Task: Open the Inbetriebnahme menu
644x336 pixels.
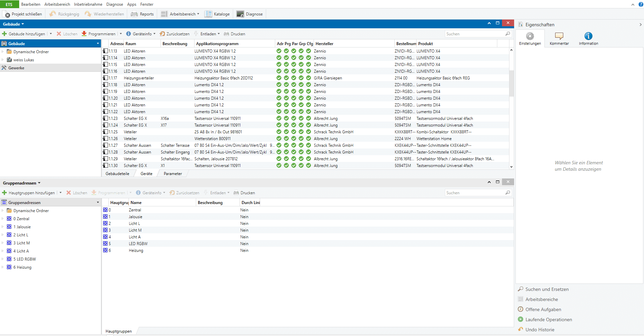Action: (x=88, y=4)
